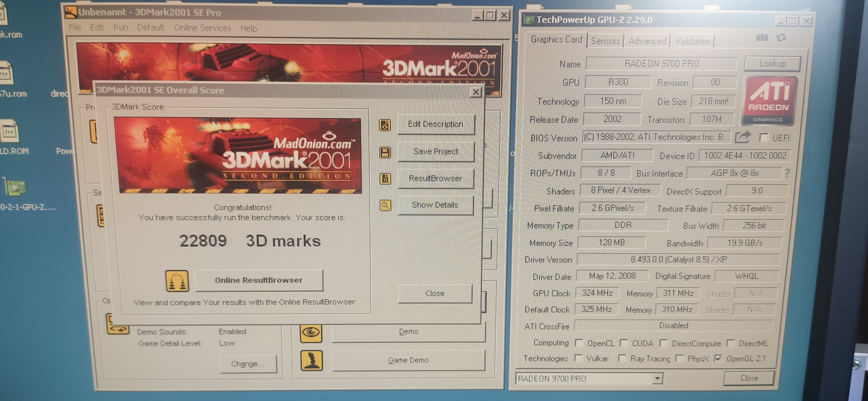Click the Lookup button in GPU-Z
The image size is (868, 401).
click(772, 64)
